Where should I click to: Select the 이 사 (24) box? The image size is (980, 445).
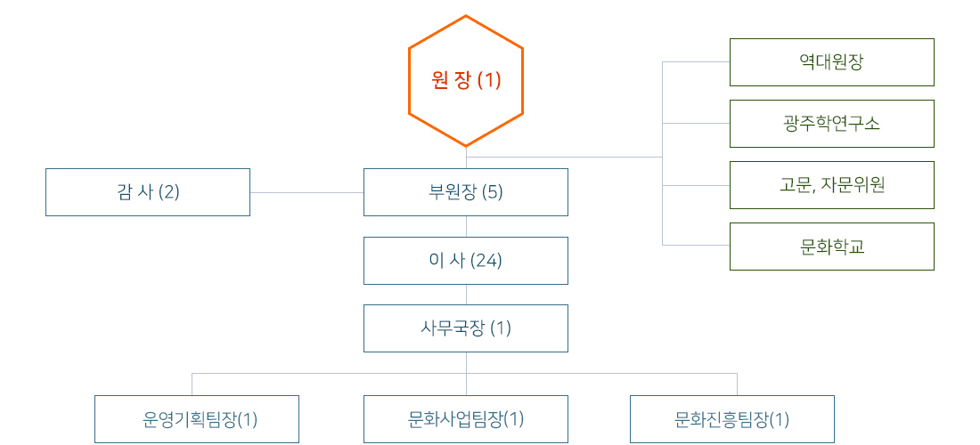click(466, 261)
